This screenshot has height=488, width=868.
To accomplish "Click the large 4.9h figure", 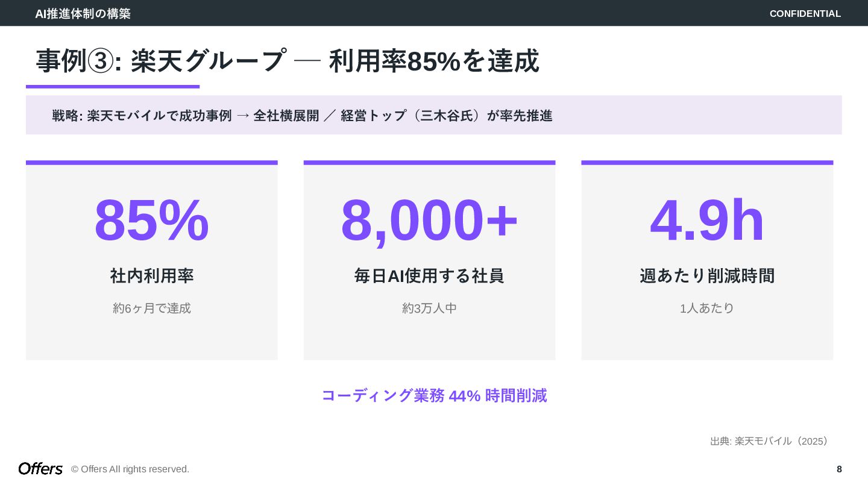I will [707, 221].
